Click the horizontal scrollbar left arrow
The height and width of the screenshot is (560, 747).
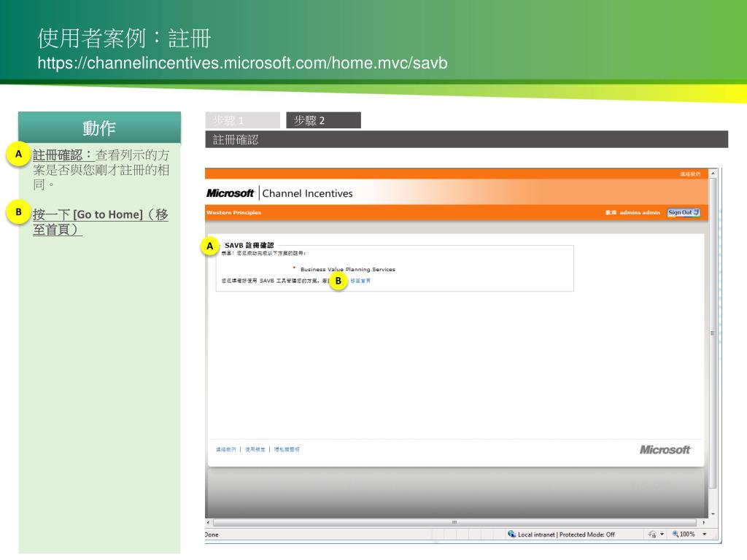pyautogui.click(x=208, y=522)
